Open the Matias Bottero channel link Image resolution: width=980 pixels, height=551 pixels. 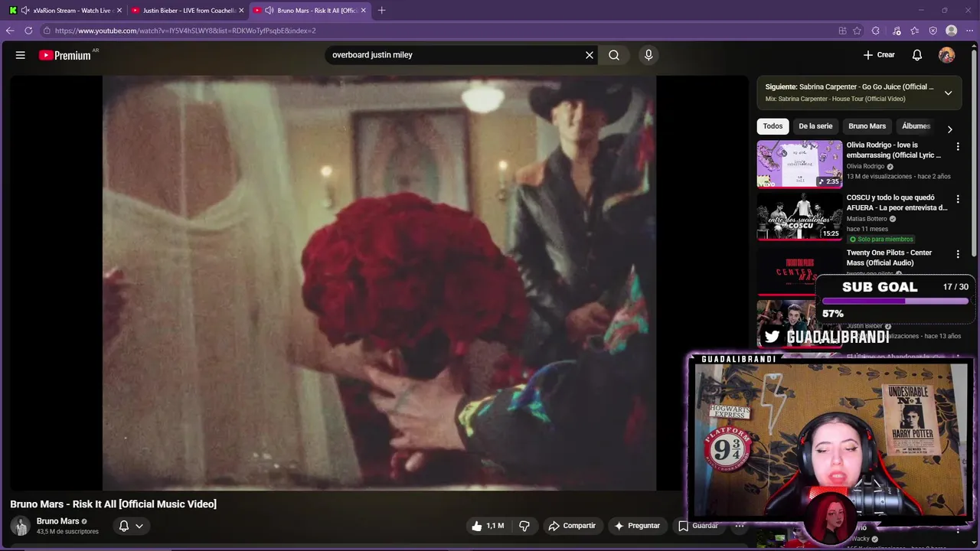[x=867, y=219]
